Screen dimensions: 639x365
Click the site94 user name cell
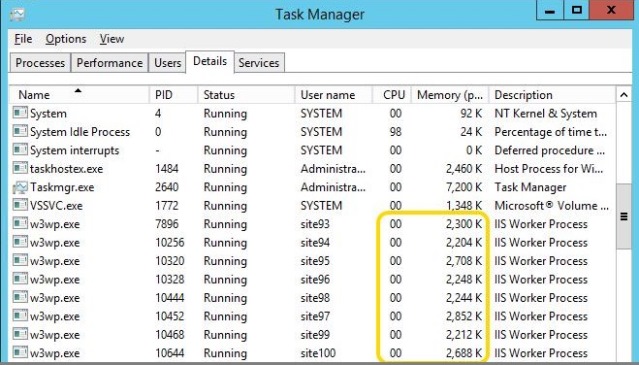315,243
